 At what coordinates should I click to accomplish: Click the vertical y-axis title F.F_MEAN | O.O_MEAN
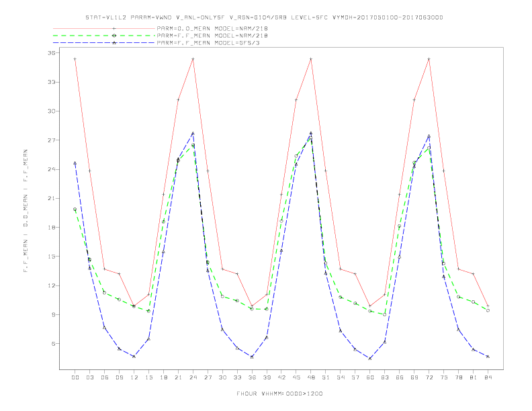coord(26,211)
